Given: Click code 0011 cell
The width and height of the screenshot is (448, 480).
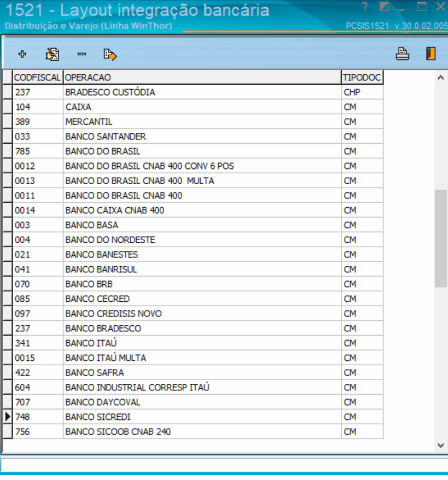Looking at the screenshot, I should pyautogui.click(x=38, y=195).
